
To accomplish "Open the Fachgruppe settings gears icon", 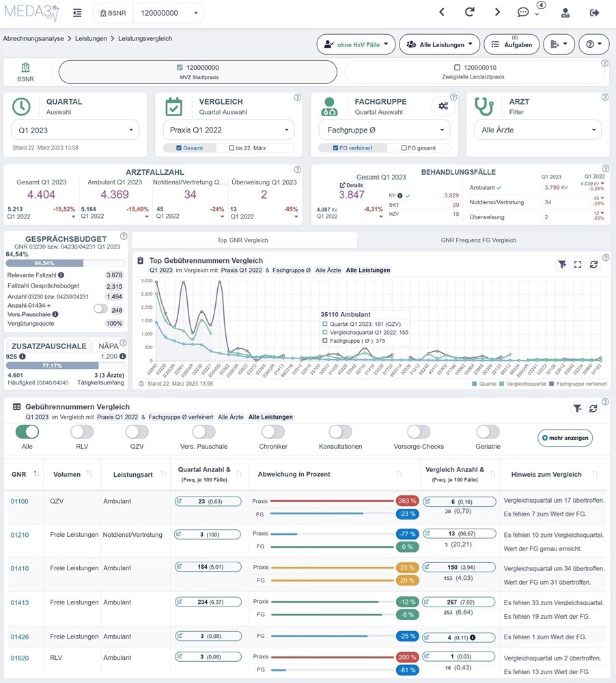I will [443, 106].
